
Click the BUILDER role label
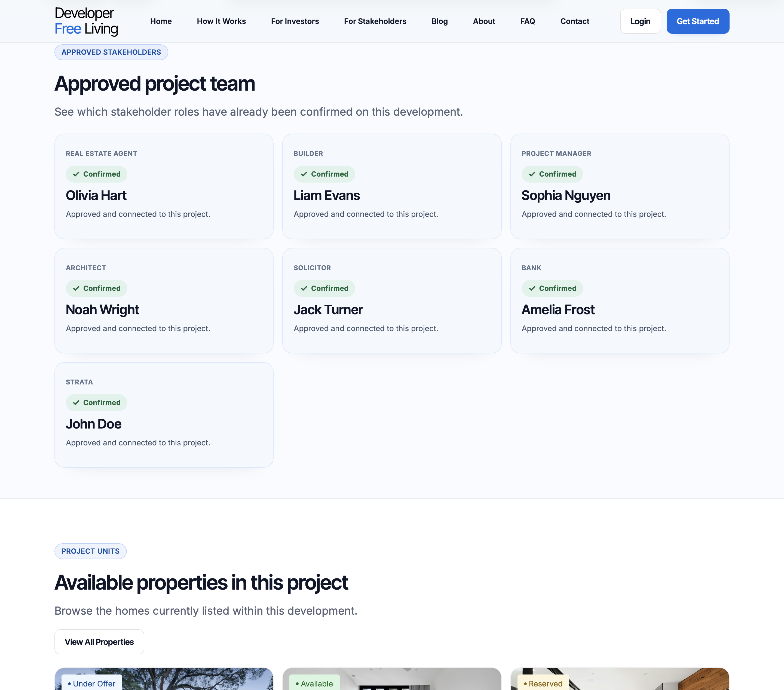point(308,154)
